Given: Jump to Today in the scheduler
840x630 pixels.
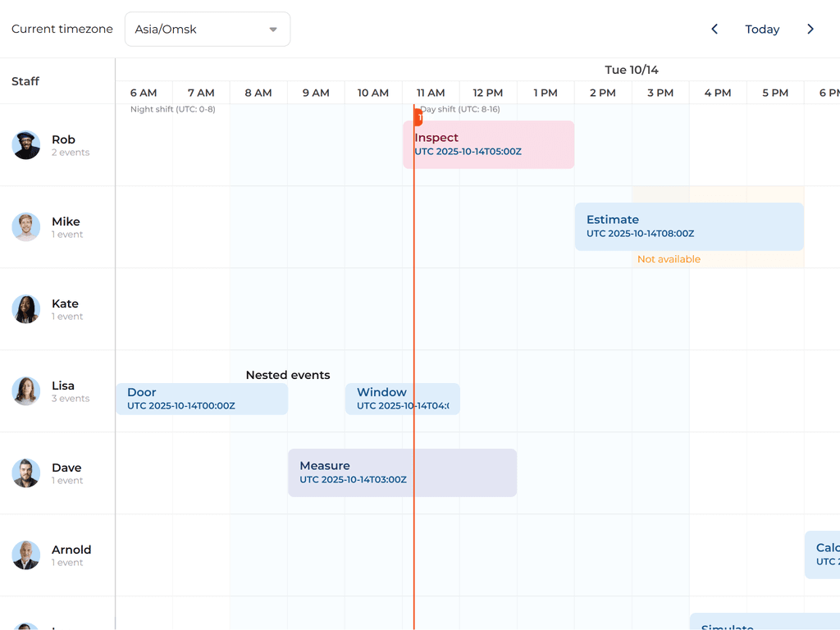Looking at the screenshot, I should tap(762, 30).
